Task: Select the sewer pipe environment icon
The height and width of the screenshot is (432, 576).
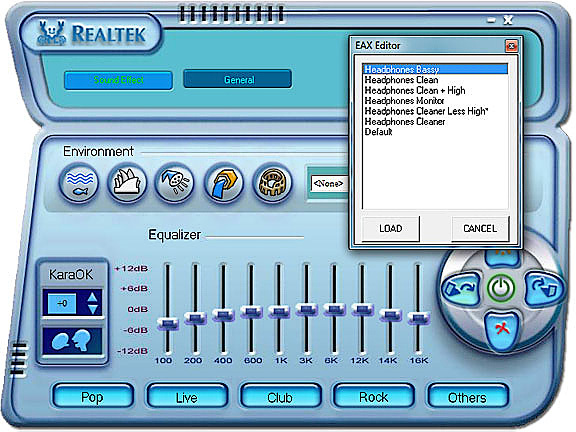Action: (x=223, y=183)
